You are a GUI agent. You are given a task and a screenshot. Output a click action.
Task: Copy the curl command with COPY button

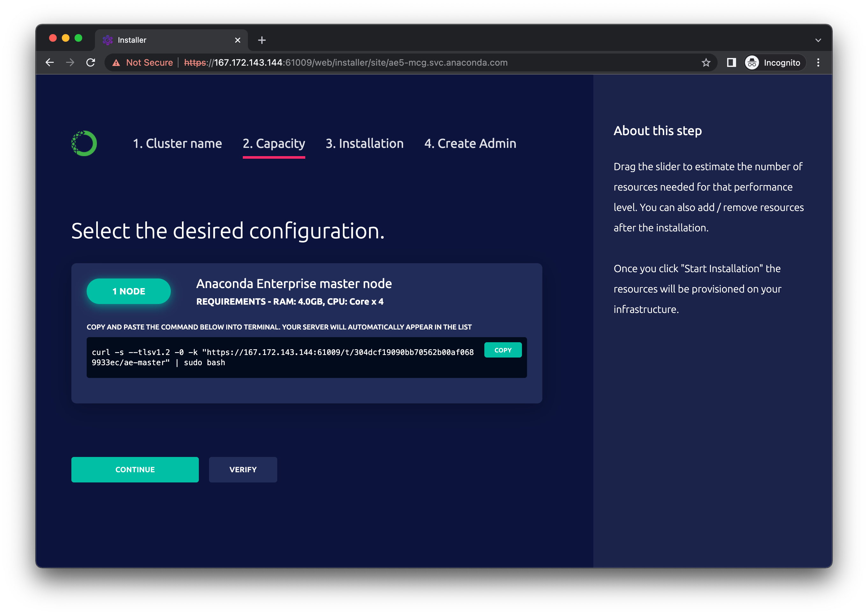click(503, 350)
